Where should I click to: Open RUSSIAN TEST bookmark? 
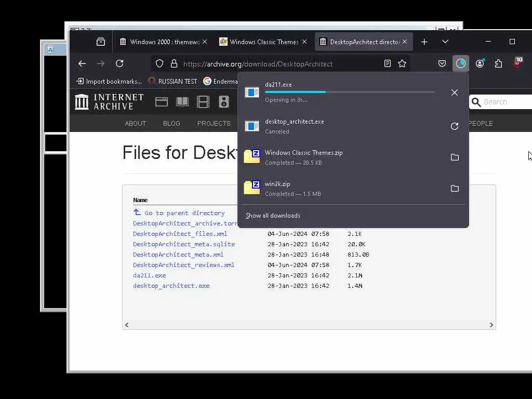pos(173,82)
